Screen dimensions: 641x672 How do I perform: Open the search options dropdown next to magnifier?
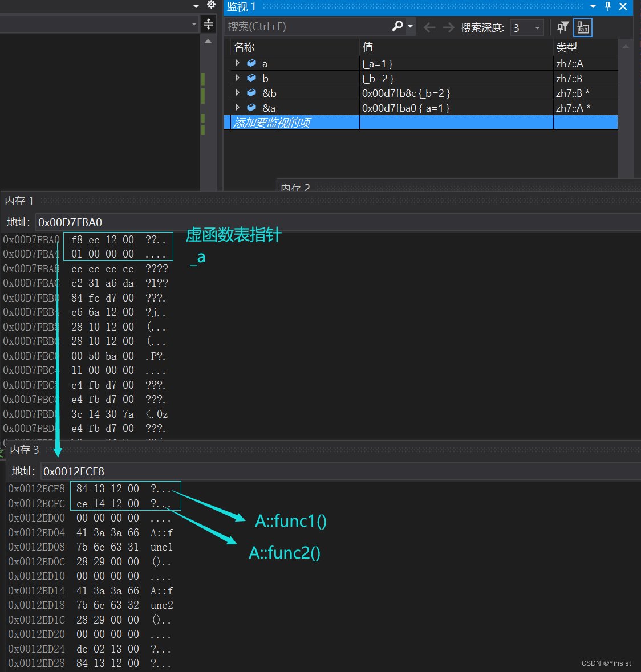(x=411, y=27)
